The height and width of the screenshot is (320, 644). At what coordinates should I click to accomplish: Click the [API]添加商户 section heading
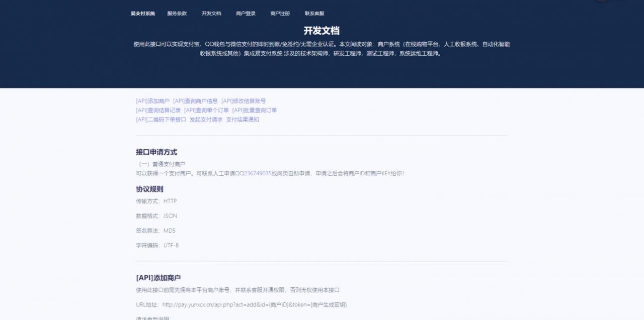pos(158,278)
